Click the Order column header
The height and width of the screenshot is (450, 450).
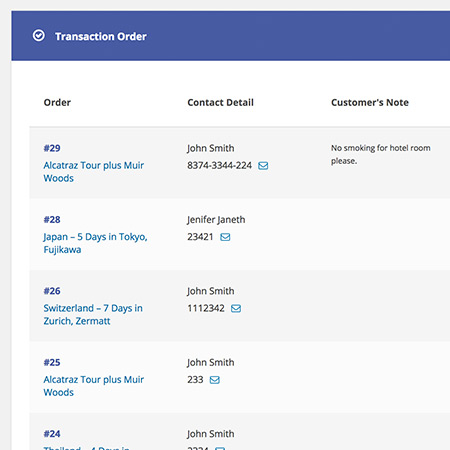click(57, 102)
